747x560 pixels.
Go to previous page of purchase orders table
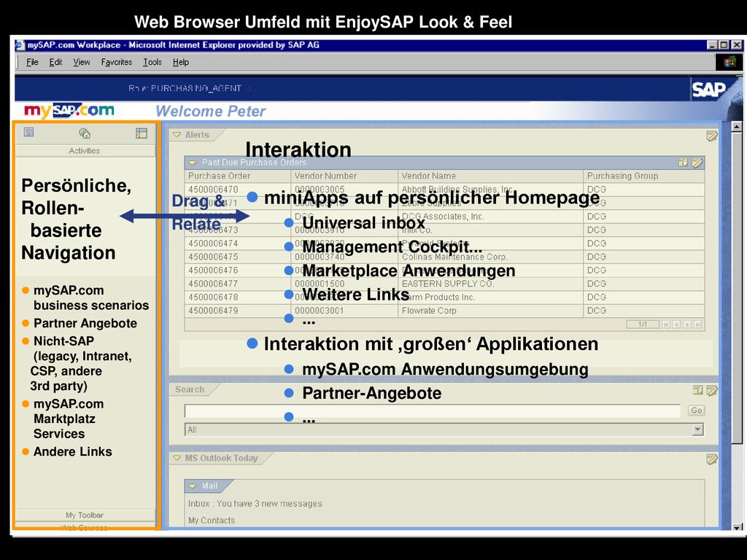(676, 324)
